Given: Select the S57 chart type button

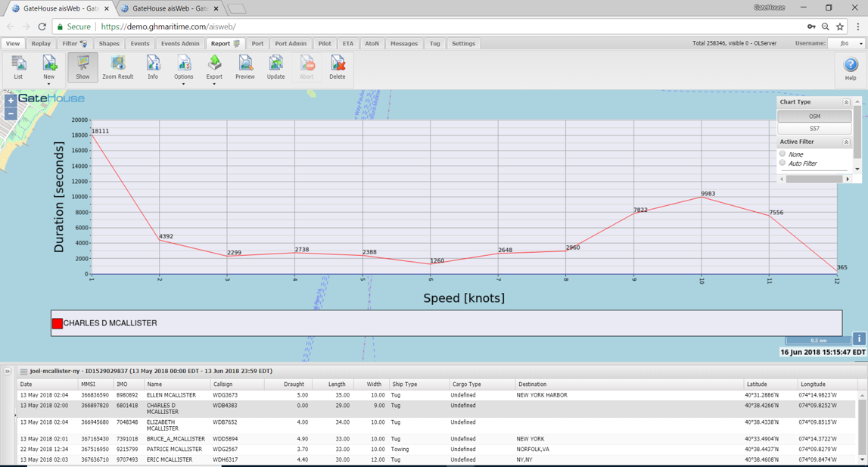Looking at the screenshot, I should coord(814,129).
